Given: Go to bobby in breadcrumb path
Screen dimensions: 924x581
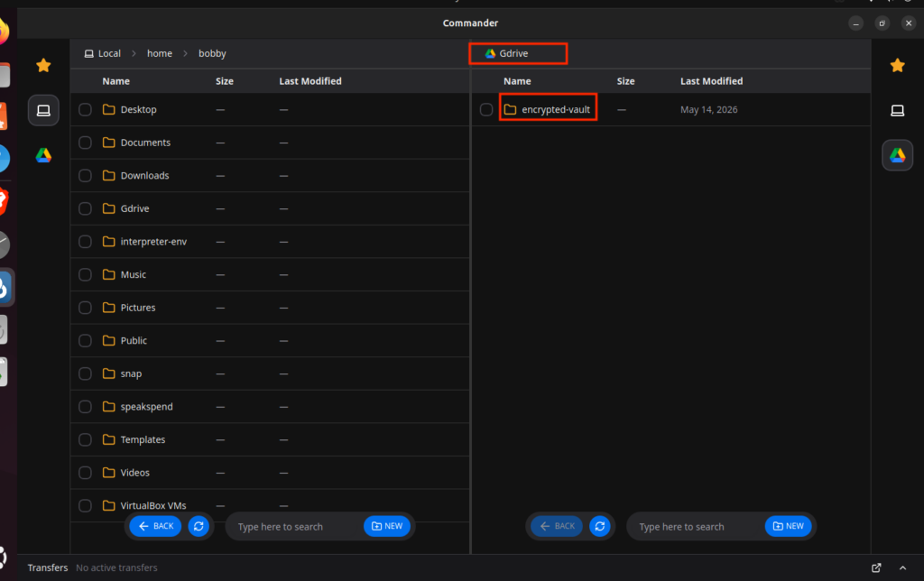Looking at the screenshot, I should pyautogui.click(x=212, y=53).
